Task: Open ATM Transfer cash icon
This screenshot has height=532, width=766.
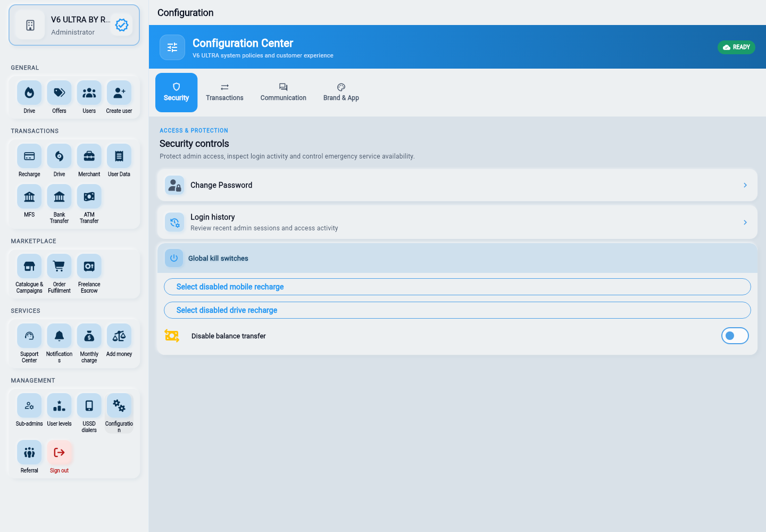Action: (89, 197)
